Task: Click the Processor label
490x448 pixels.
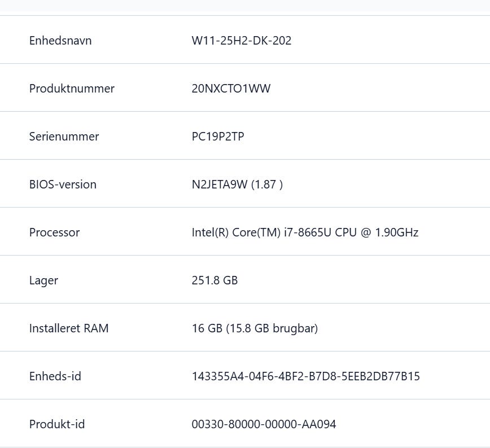Action: (54, 232)
